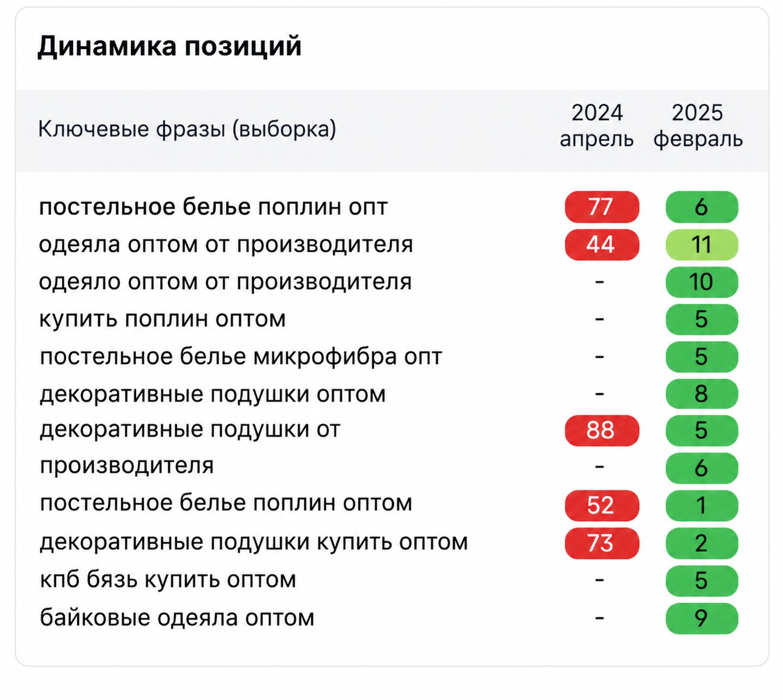Click "постельное белье микрофибра опт" row text
The image size is (783, 700).
[x=241, y=356]
